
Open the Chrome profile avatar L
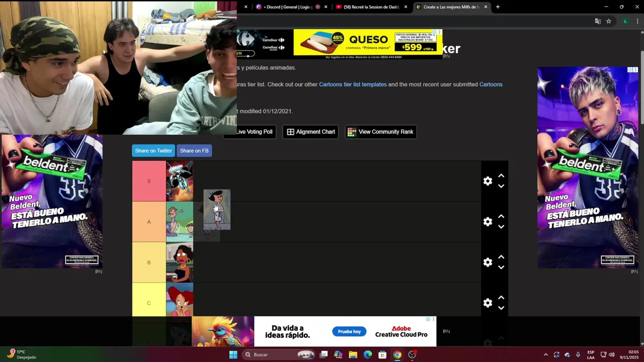tap(625, 21)
